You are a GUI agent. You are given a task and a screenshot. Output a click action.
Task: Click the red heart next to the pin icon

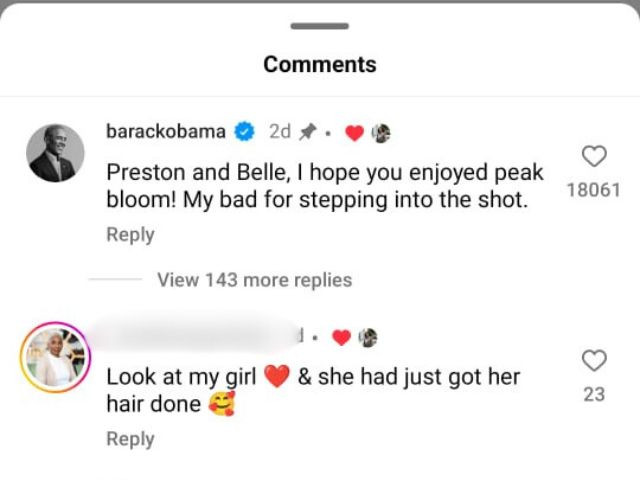pos(354,133)
